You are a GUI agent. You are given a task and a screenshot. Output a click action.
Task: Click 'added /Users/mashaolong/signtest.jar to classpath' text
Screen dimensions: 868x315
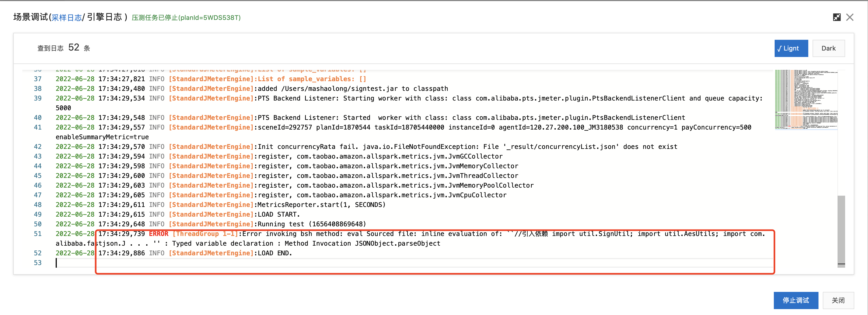point(353,89)
